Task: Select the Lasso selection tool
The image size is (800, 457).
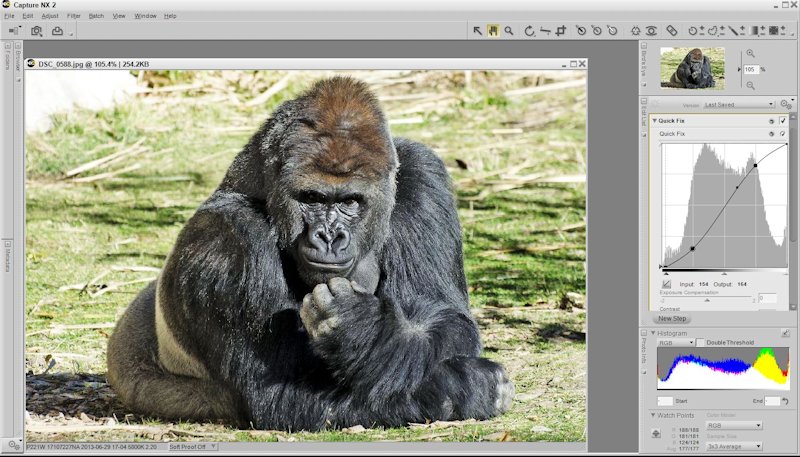Action: pos(715,31)
